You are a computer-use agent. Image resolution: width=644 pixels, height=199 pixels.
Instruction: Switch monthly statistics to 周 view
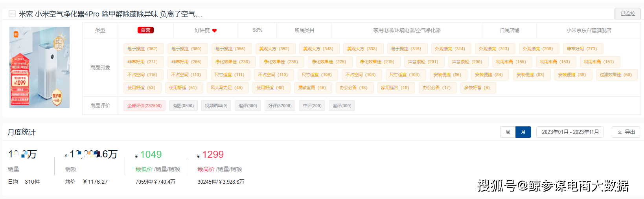pyautogui.click(x=508, y=132)
